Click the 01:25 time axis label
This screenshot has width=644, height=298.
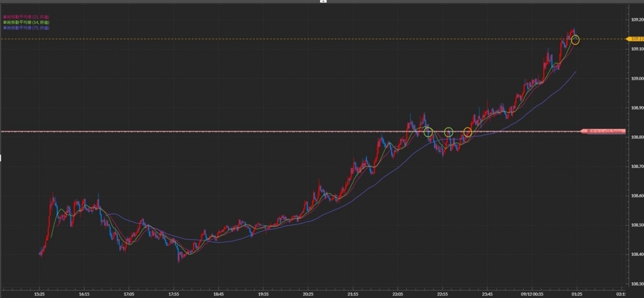(x=577, y=294)
